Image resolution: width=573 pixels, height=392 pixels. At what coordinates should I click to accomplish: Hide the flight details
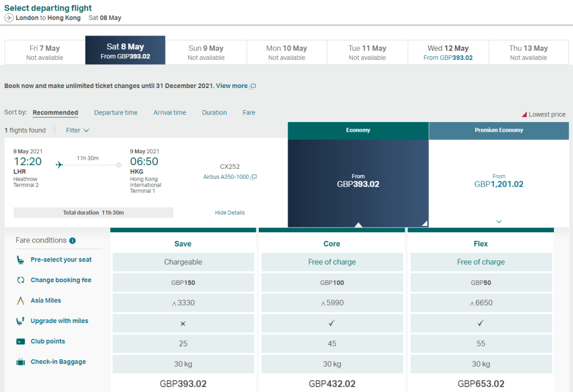pos(230,213)
